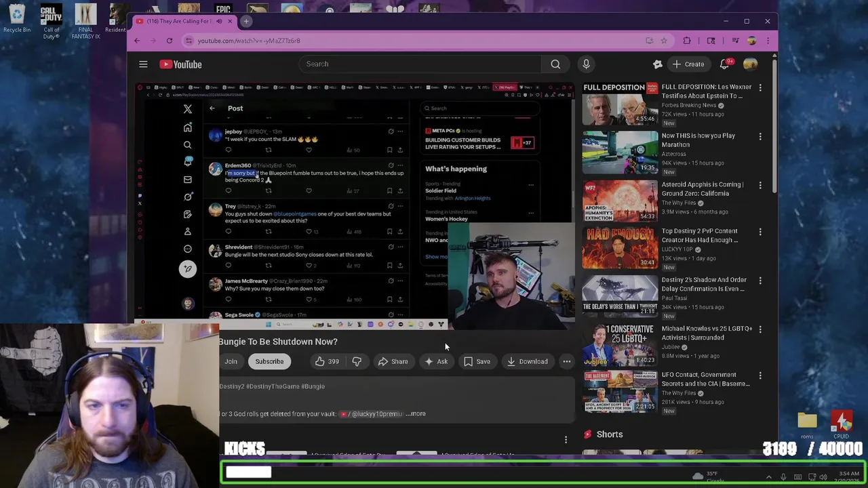Open options menu for Asteroid Apophis video
The image size is (868, 488).
(760, 185)
